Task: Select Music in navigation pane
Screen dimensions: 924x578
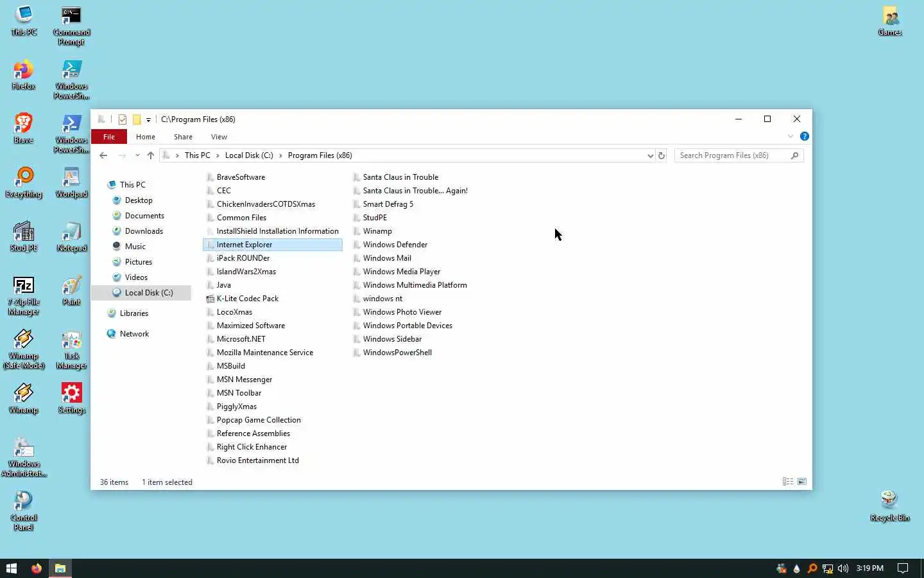Action: (135, 247)
